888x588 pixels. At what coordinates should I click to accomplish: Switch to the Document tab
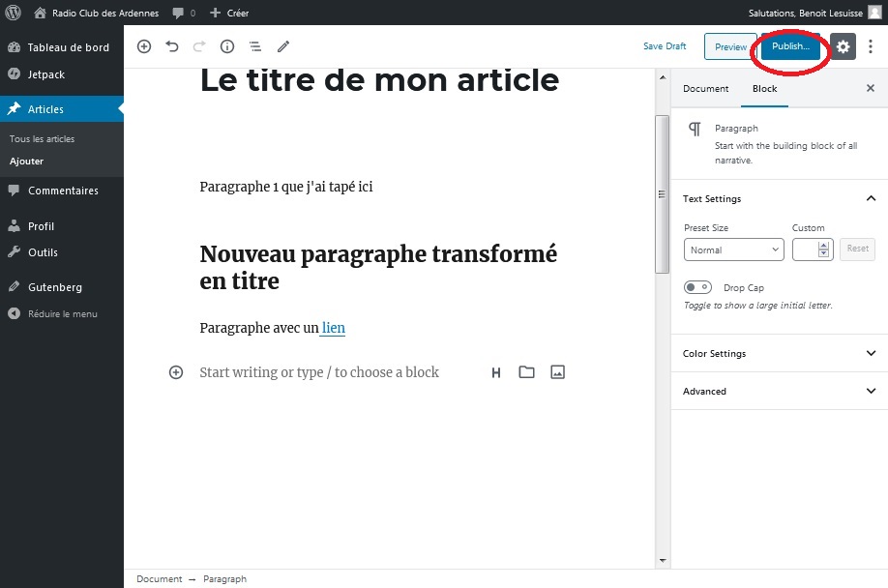[705, 88]
